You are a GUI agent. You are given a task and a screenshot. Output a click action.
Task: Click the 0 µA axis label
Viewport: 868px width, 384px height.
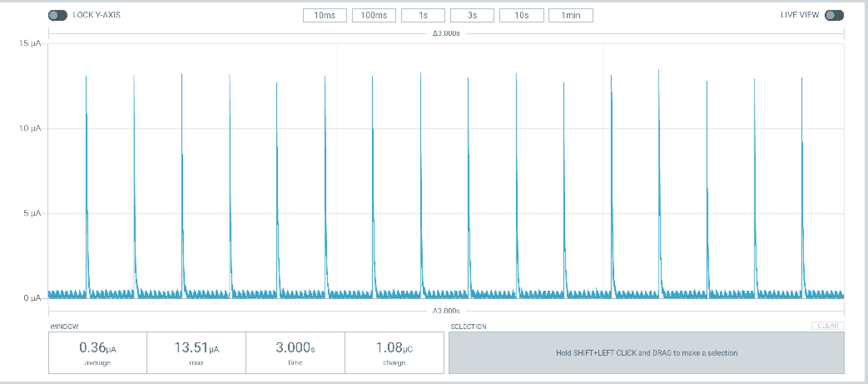point(32,298)
